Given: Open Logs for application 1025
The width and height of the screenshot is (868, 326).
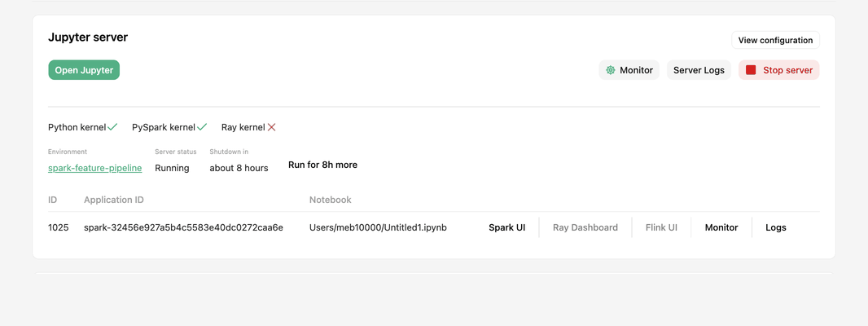Looking at the screenshot, I should click(x=775, y=227).
